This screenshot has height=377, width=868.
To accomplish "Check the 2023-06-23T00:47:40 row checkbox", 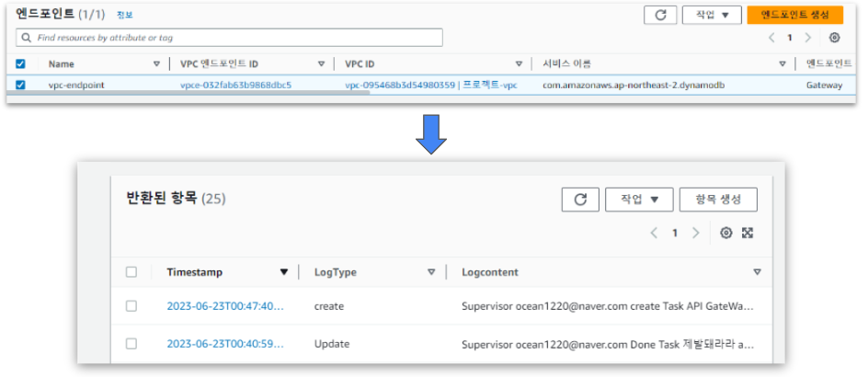I will click(x=131, y=306).
